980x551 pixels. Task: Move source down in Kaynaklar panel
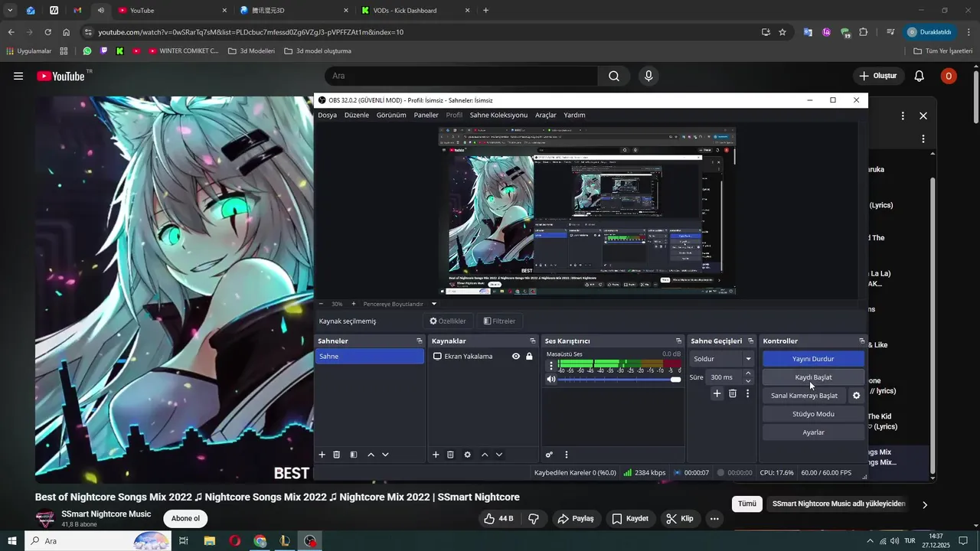(499, 455)
